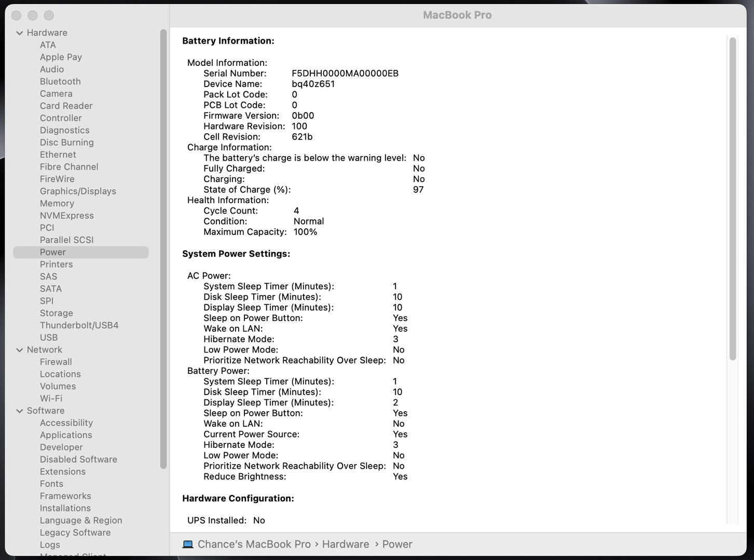This screenshot has width=754, height=560.
Task: Click the Software category label
Action: coord(46,411)
